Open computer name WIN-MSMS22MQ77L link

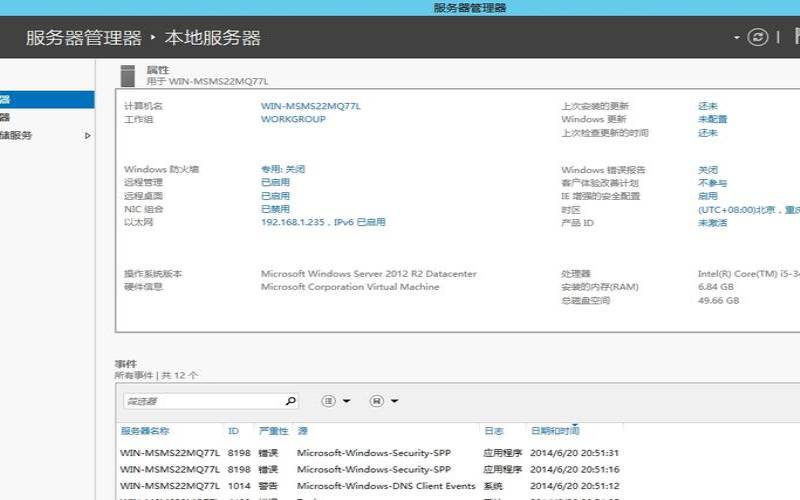click(311, 106)
